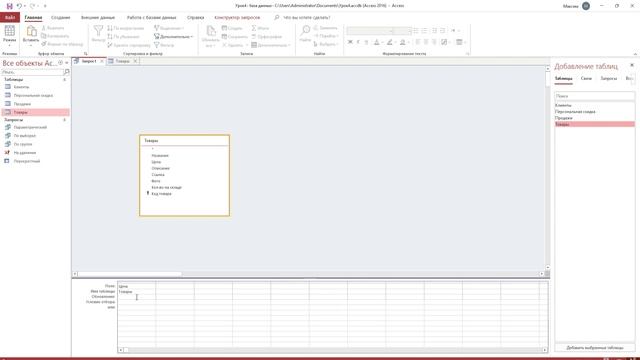The width and height of the screenshot is (640, 360).
Task: Click the underline formatting button
Action: [x=366, y=42]
